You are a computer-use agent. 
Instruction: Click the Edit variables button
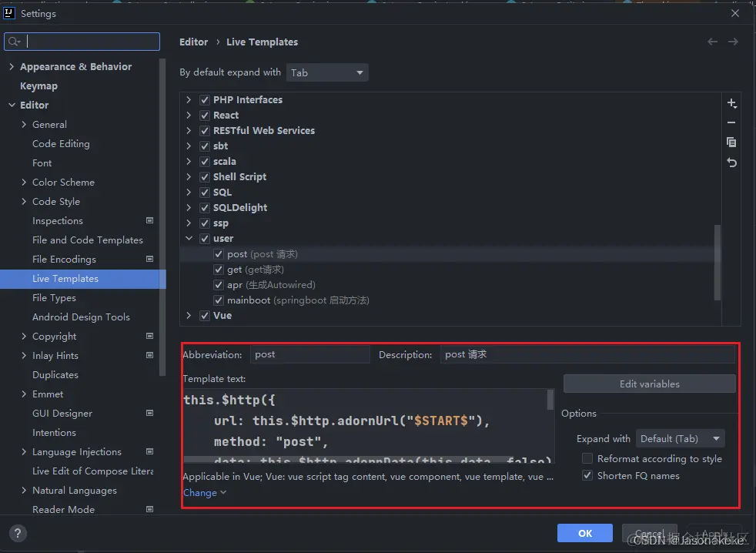pos(650,384)
